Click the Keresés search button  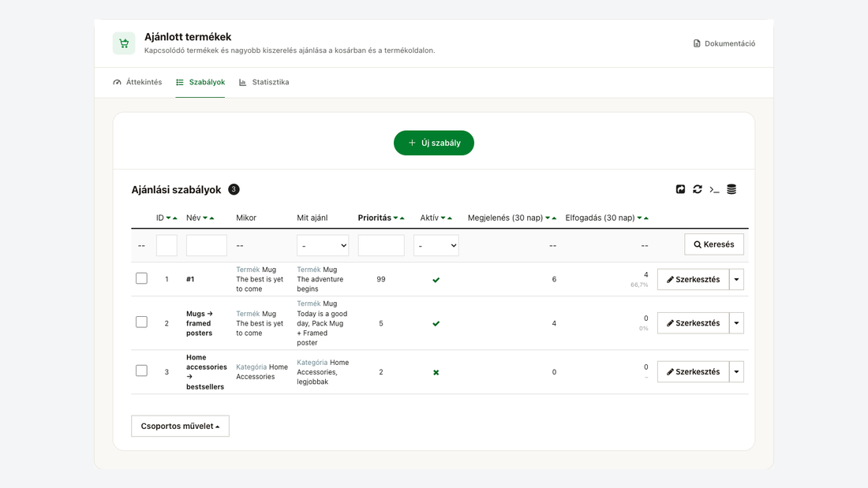714,244
